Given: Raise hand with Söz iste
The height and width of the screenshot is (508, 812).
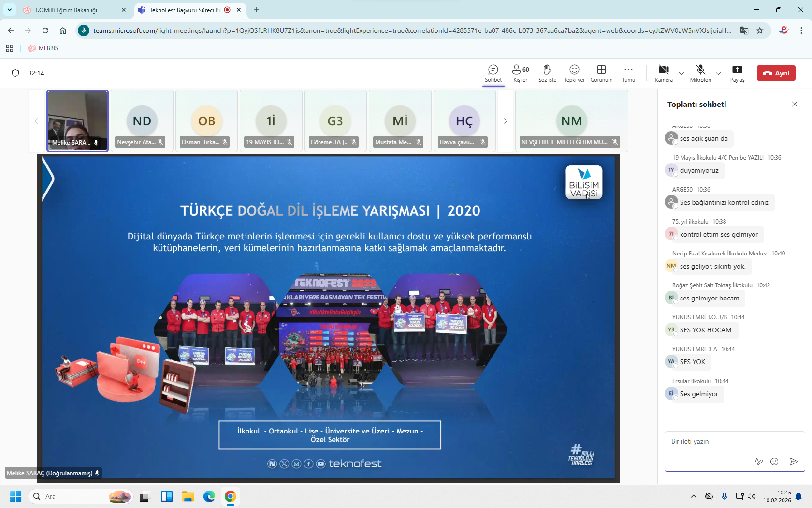Looking at the screenshot, I should pyautogui.click(x=547, y=73).
